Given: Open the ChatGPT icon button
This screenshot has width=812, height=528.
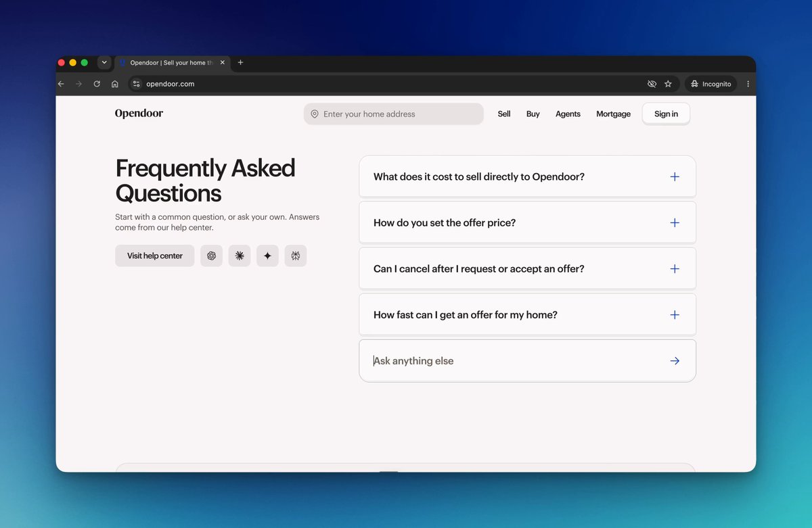Looking at the screenshot, I should [x=211, y=256].
